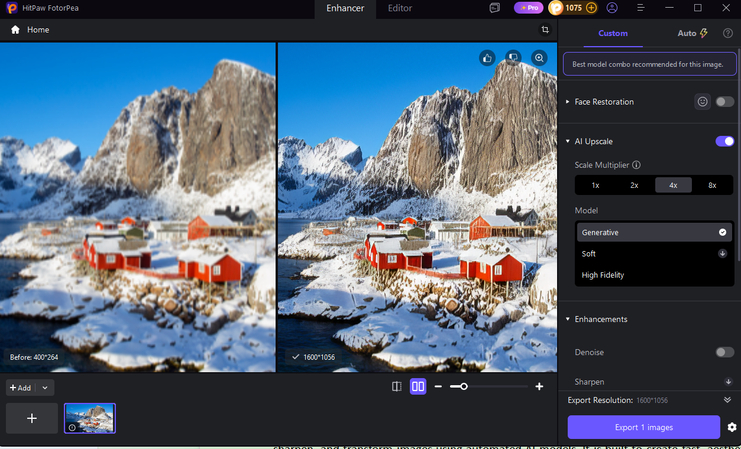Expand Export Resolution double chevron
This screenshot has width=741, height=449.
click(x=727, y=400)
